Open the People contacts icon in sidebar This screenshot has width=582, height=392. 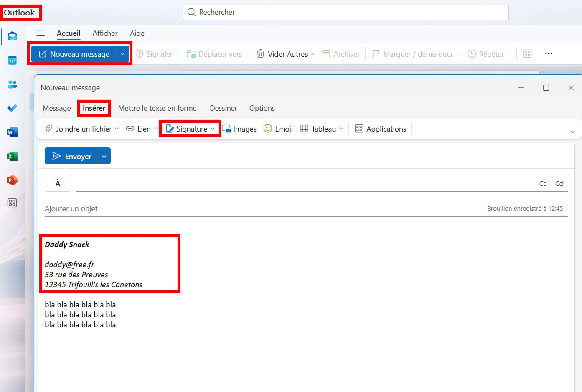[12, 84]
